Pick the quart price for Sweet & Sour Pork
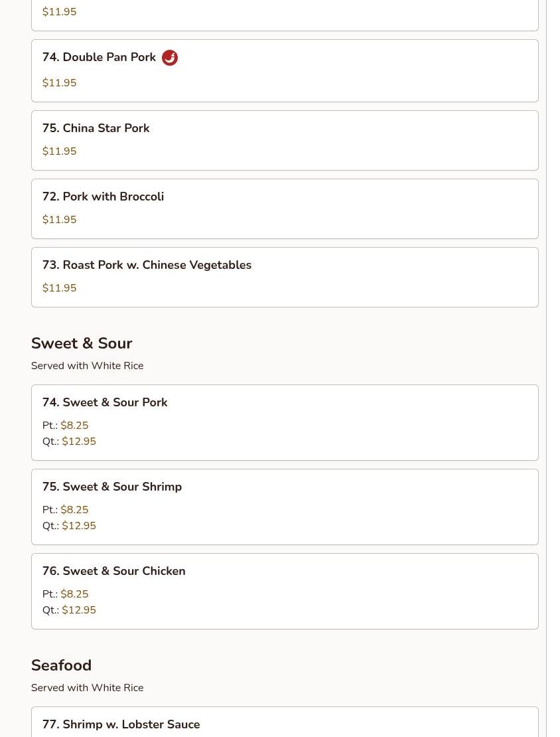 [78, 442]
